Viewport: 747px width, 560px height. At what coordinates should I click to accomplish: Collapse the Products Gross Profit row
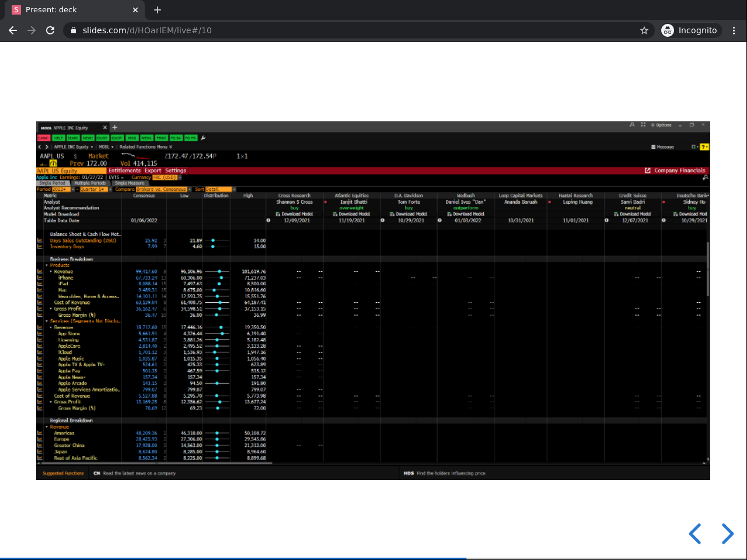[51, 309]
